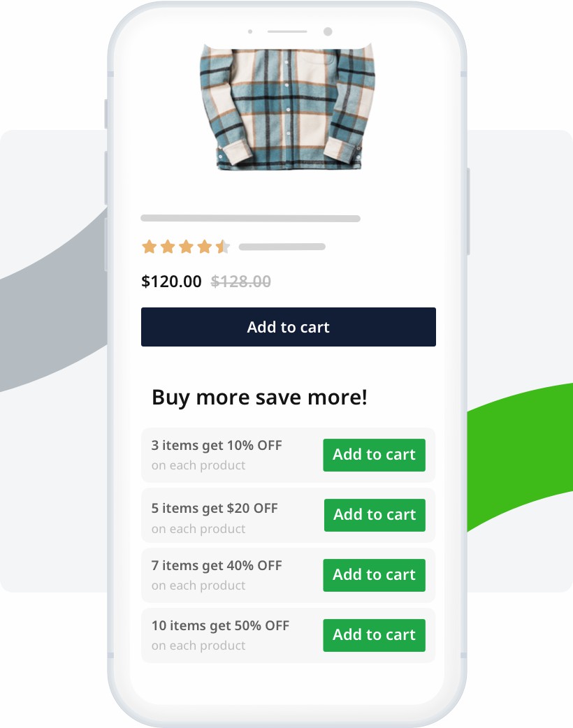Click the 7 items get 40% OFF tier
Image resolution: width=573 pixels, height=728 pixels.
click(x=217, y=575)
